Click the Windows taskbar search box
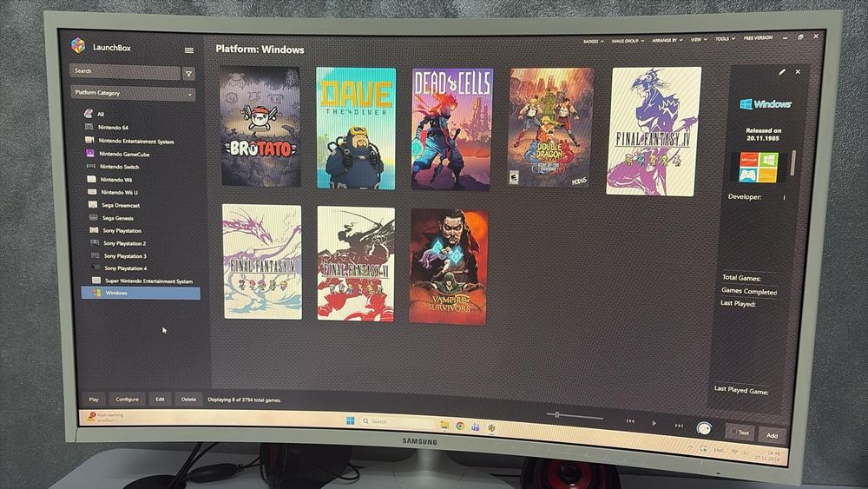Screen dimensions: 868x489 (x=397, y=422)
